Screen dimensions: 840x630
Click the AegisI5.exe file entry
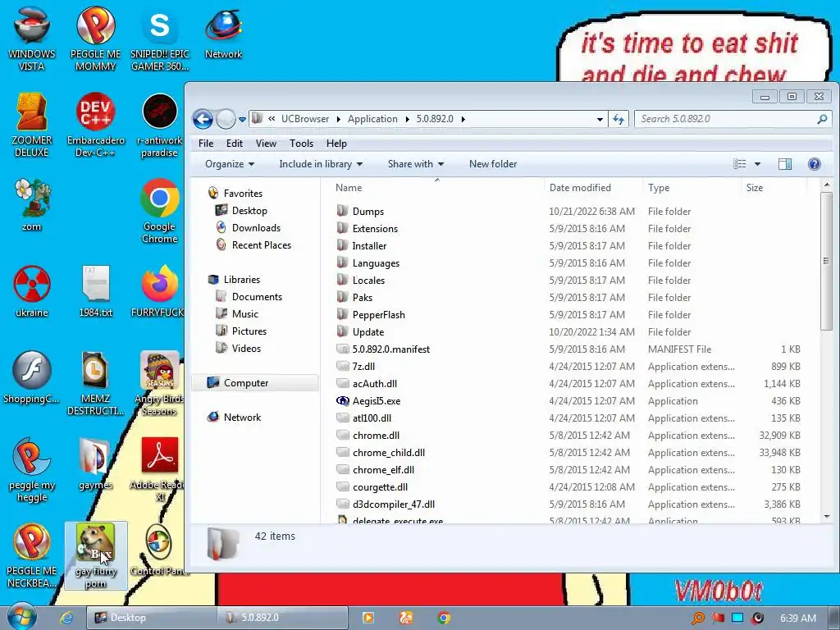pos(377,400)
